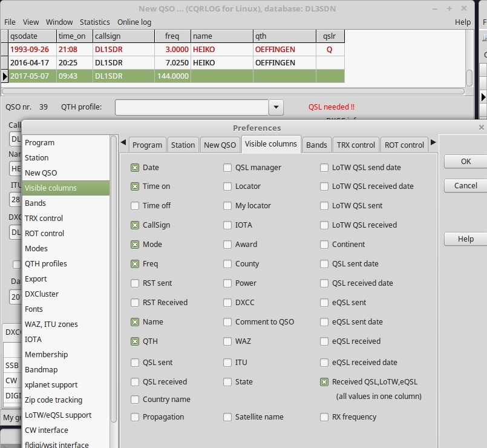This screenshot has width=487, height=448.
Task: Enable the Country name column
Action: [135, 400]
